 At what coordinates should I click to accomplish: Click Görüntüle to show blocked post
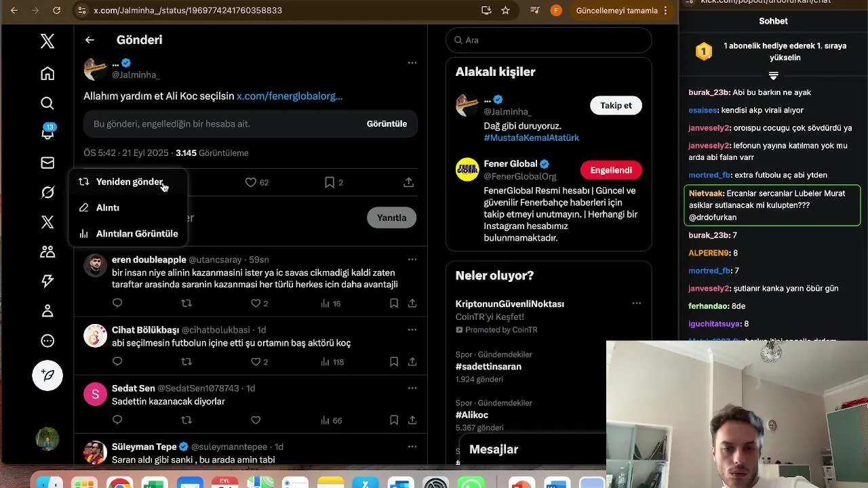387,124
